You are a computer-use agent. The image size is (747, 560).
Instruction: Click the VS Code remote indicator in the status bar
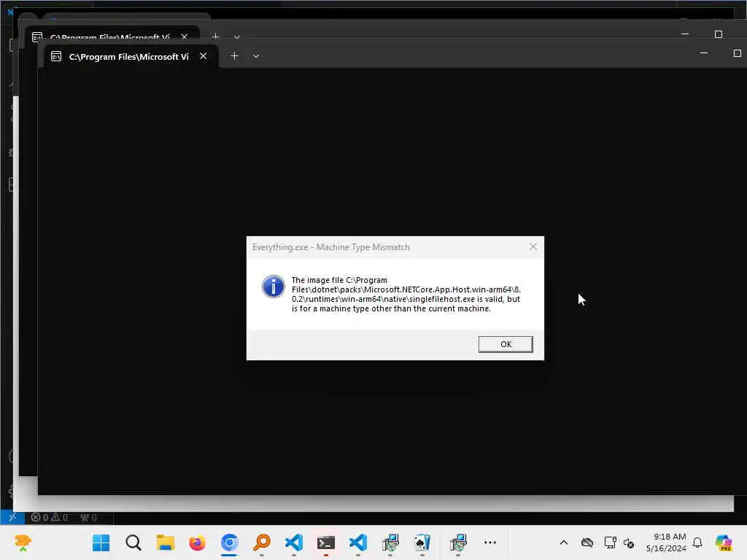(x=12, y=517)
